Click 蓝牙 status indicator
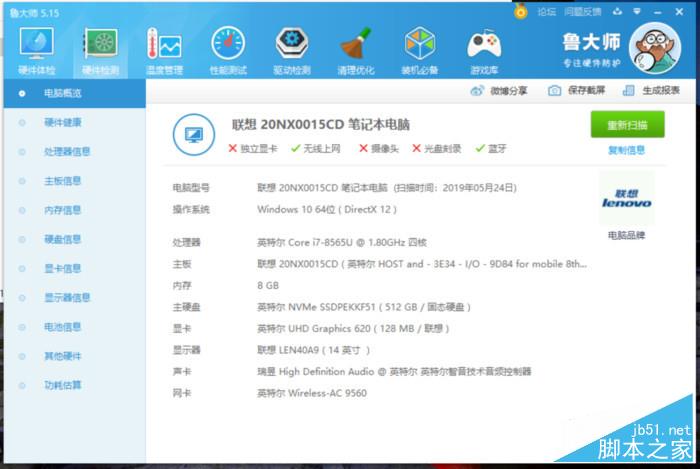 [491, 149]
